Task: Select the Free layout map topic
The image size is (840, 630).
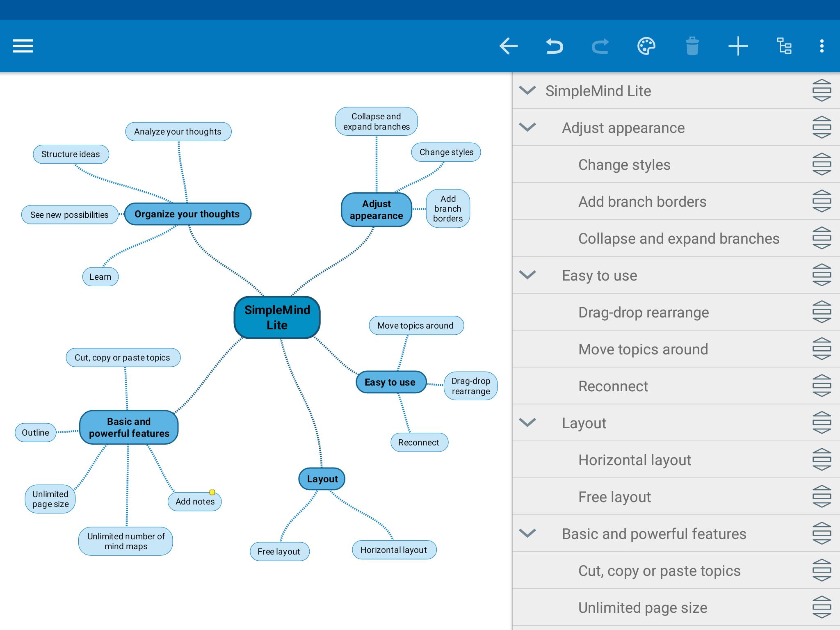Action: coord(280,552)
